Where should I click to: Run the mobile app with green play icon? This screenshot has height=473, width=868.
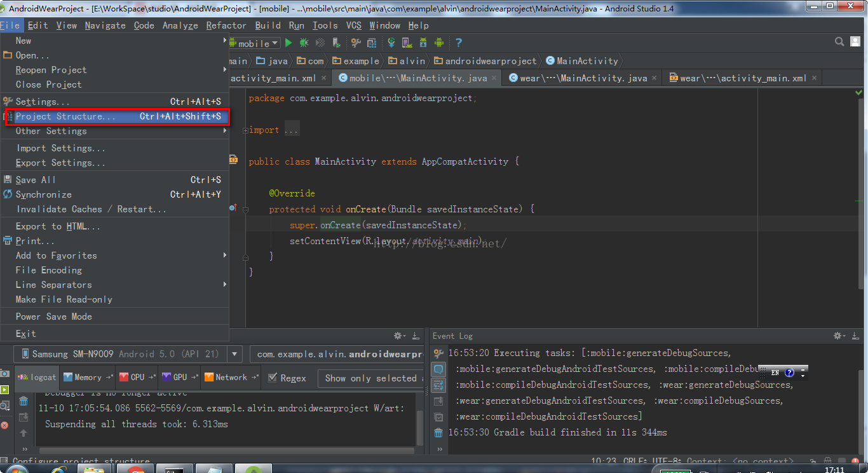click(288, 43)
